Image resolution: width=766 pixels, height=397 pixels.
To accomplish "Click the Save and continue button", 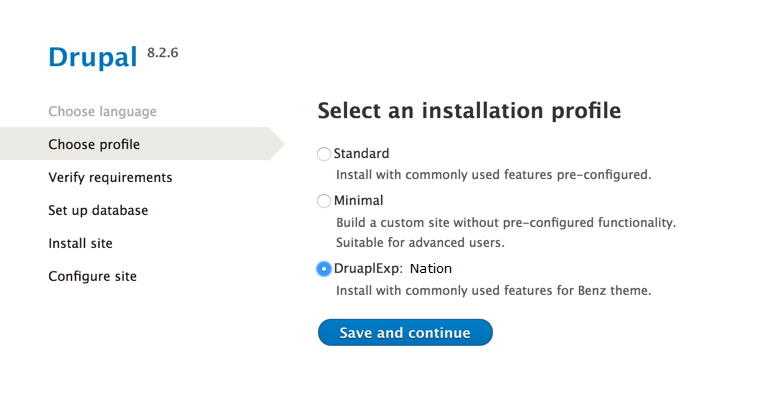I will pos(405,333).
